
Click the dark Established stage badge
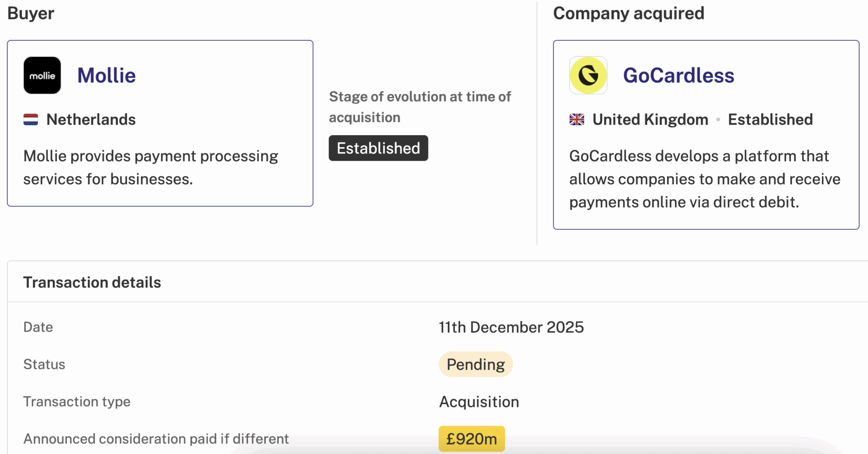(x=378, y=148)
